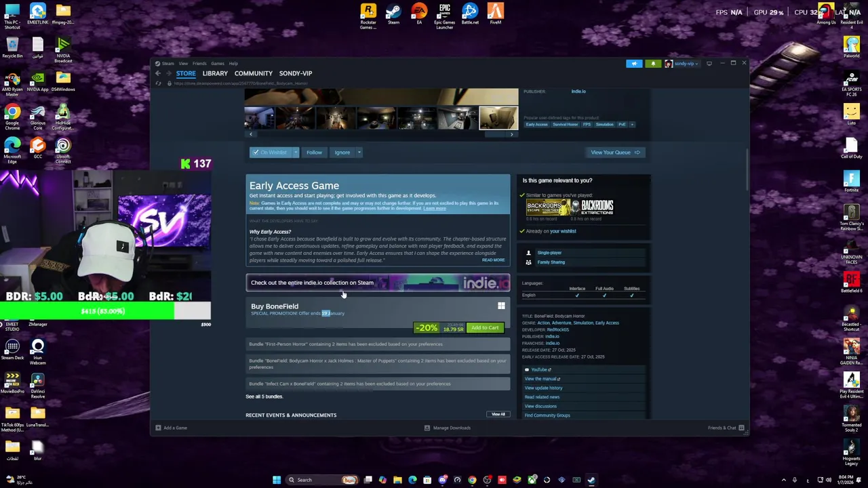Switch to Big Picture mode via monitor icon
The height and width of the screenshot is (488, 868).
709,64
